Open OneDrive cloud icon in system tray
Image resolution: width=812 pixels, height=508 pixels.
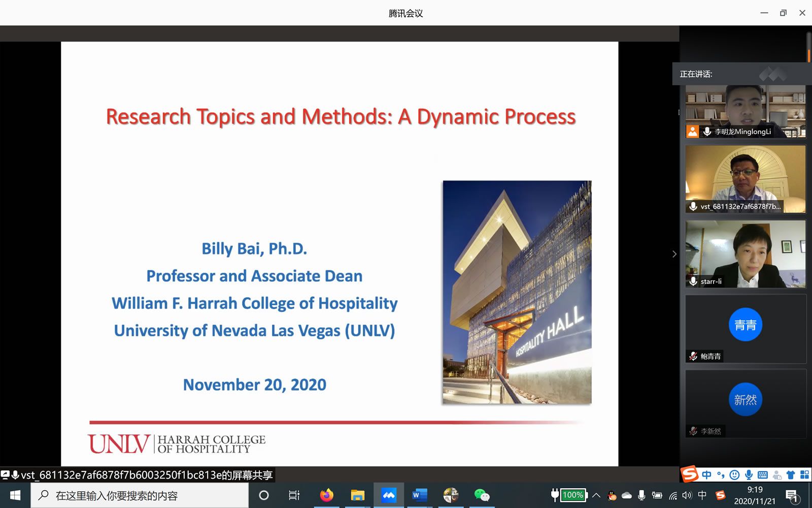(627, 495)
